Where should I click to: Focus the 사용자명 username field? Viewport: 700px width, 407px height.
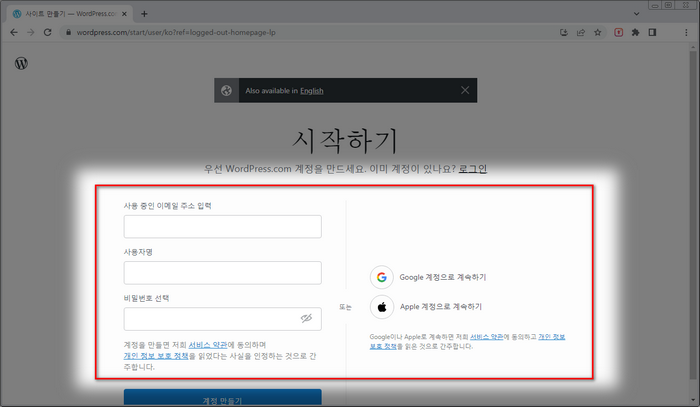222,273
